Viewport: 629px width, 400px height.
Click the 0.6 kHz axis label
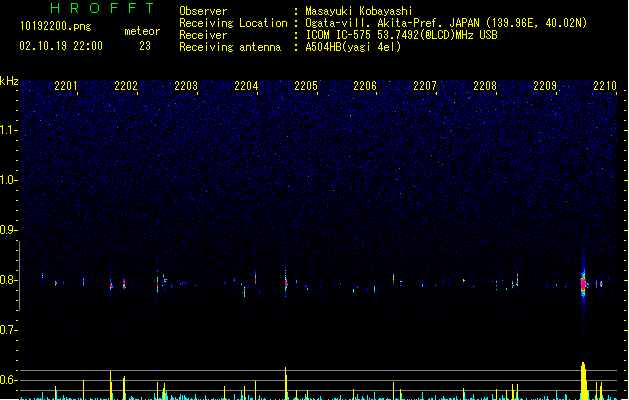(8, 380)
